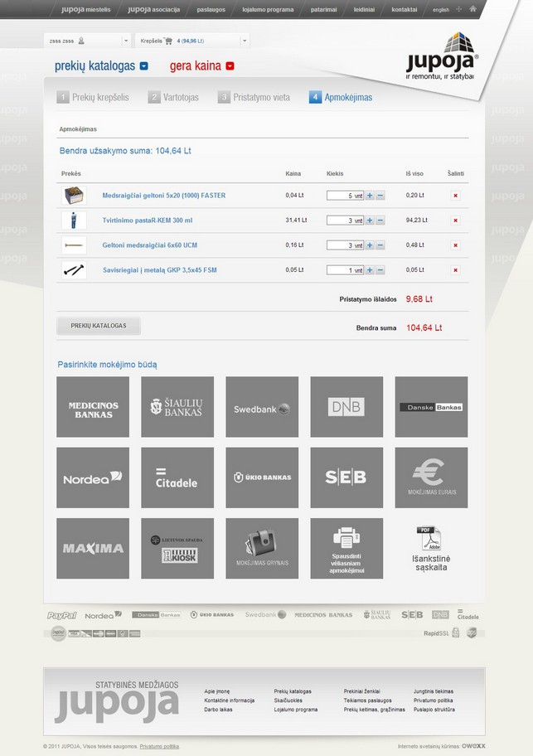This screenshot has width=533, height=756.
Task: Decrease quantity of Tvirtinimo pasta
Action: [380, 220]
